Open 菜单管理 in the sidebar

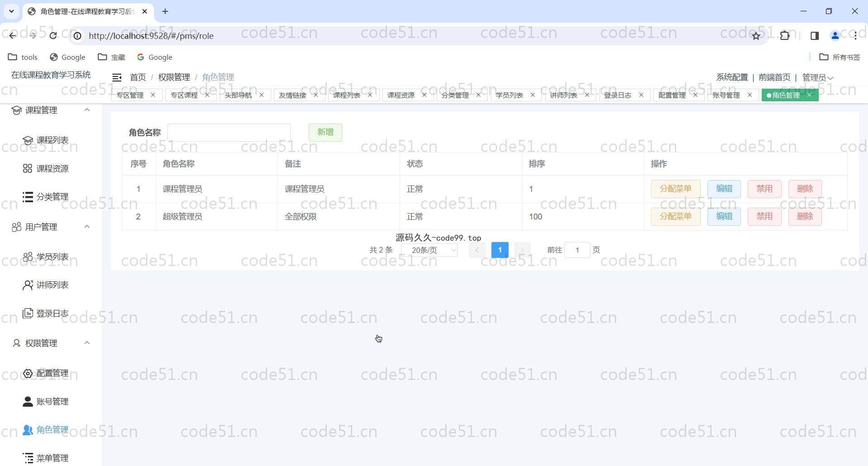point(52,458)
